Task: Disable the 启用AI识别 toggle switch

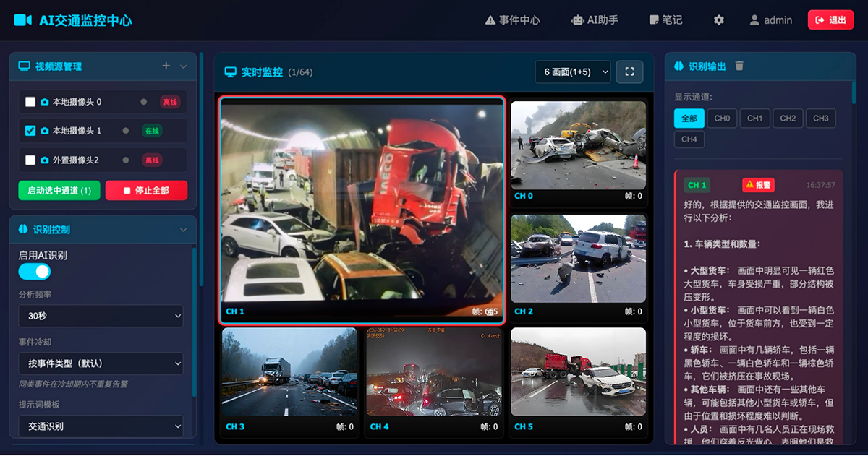Action: (34, 272)
